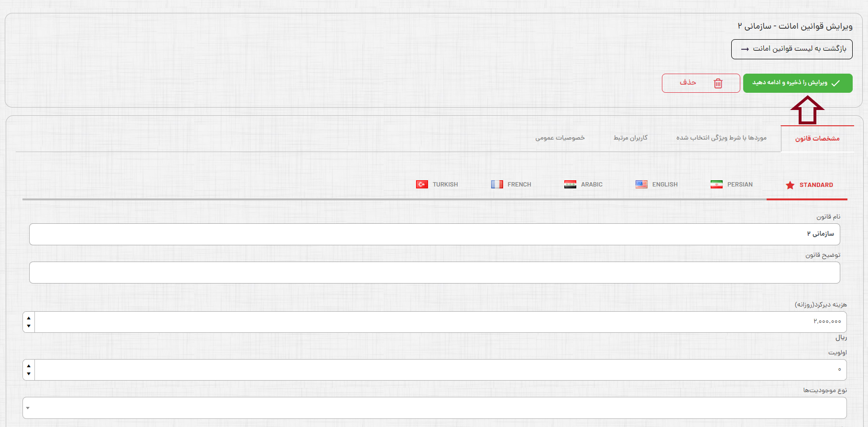The height and width of the screenshot is (427, 868).
Task: Click the French flag icon
Action: [497, 185]
